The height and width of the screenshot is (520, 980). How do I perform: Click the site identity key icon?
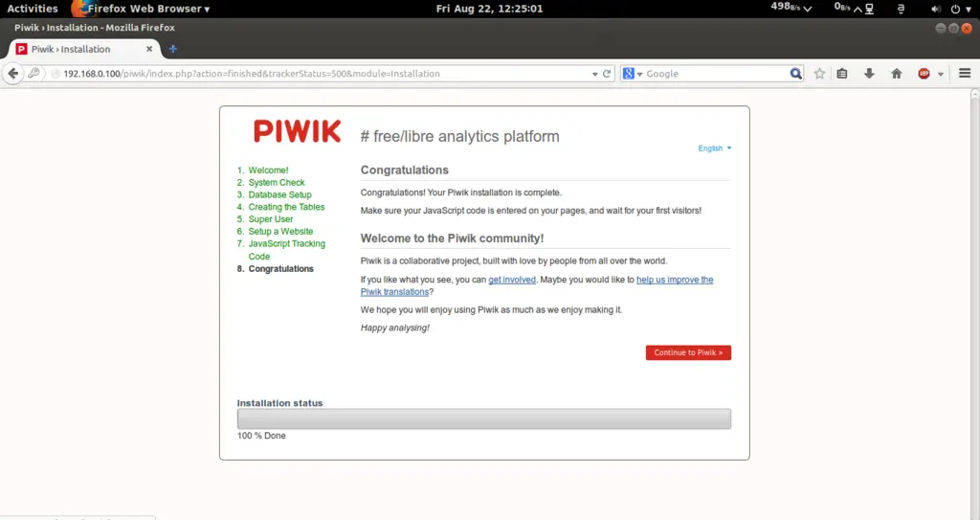pos(33,73)
